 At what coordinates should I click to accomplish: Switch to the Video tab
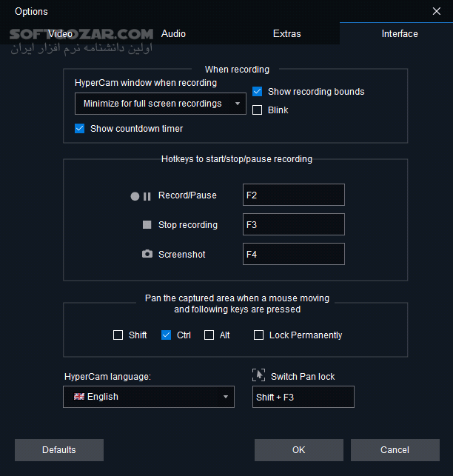point(61,33)
